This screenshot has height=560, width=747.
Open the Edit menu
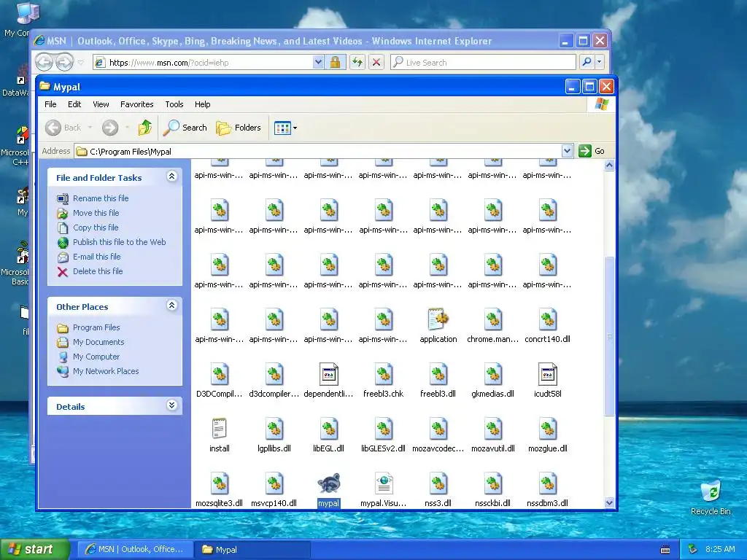point(74,104)
